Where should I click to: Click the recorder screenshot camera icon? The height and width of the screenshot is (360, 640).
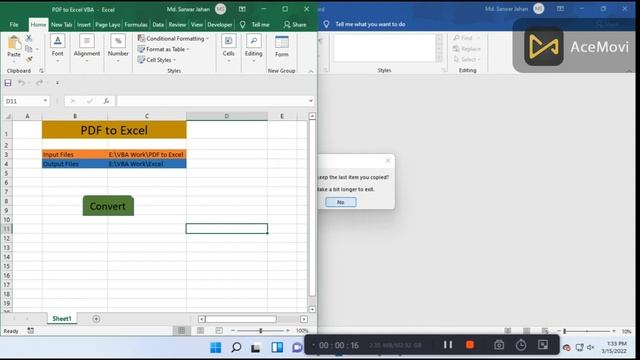[x=499, y=345]
